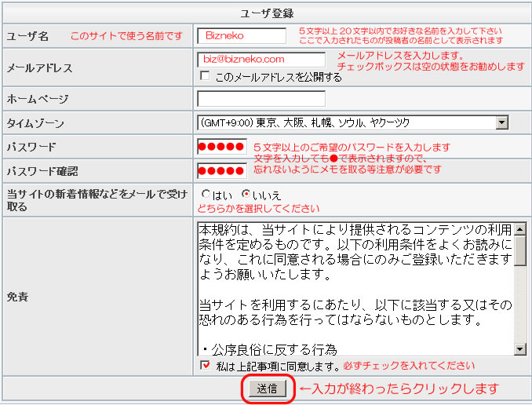Click the タイムゾーン row label
Viewport: 532px width, 405px height.
tap(35, 123)
